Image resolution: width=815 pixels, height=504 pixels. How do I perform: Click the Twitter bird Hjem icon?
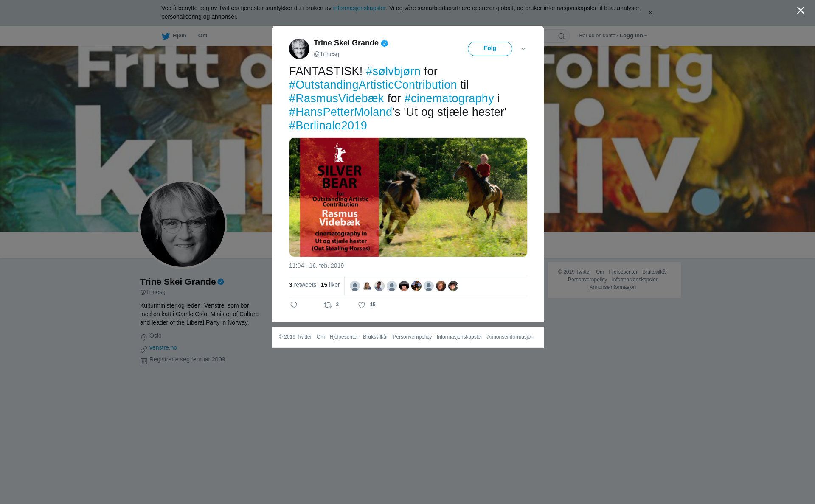166,36
